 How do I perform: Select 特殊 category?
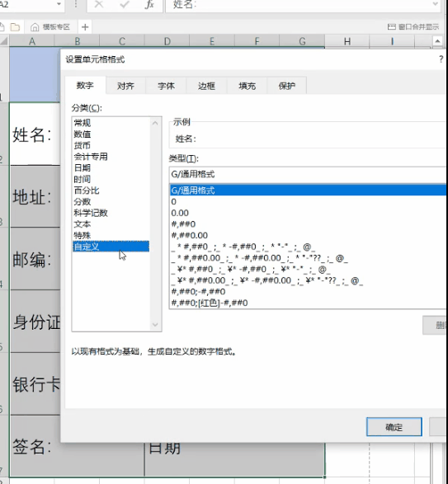[x=111, y=235]
